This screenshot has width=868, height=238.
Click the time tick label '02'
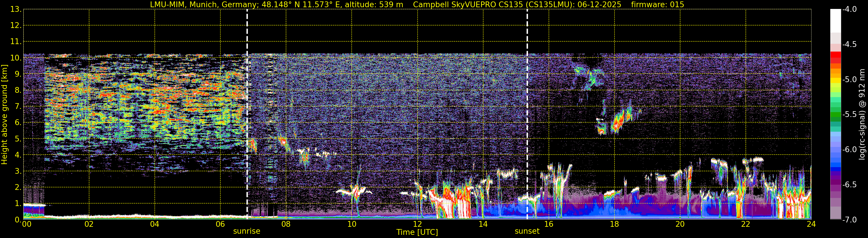coord(89,224)
